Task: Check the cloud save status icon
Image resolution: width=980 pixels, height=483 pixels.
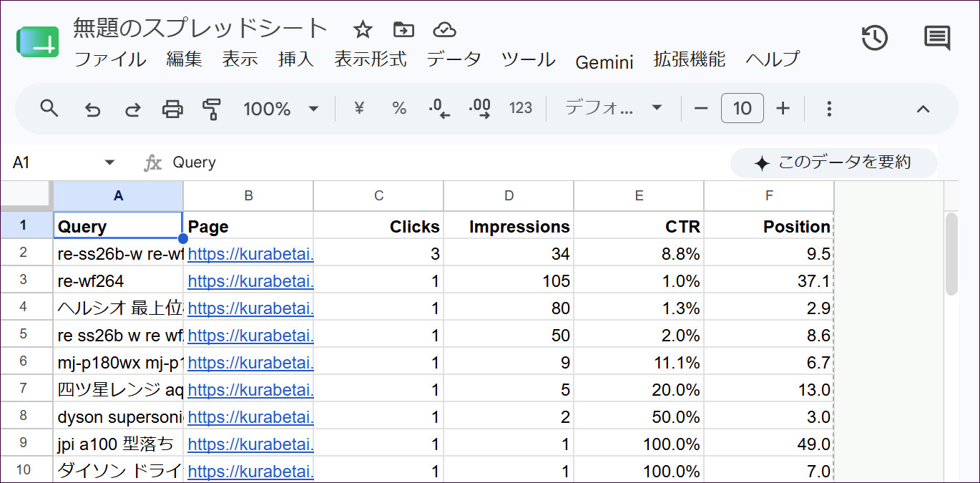Action: click(x=445, y=29)
